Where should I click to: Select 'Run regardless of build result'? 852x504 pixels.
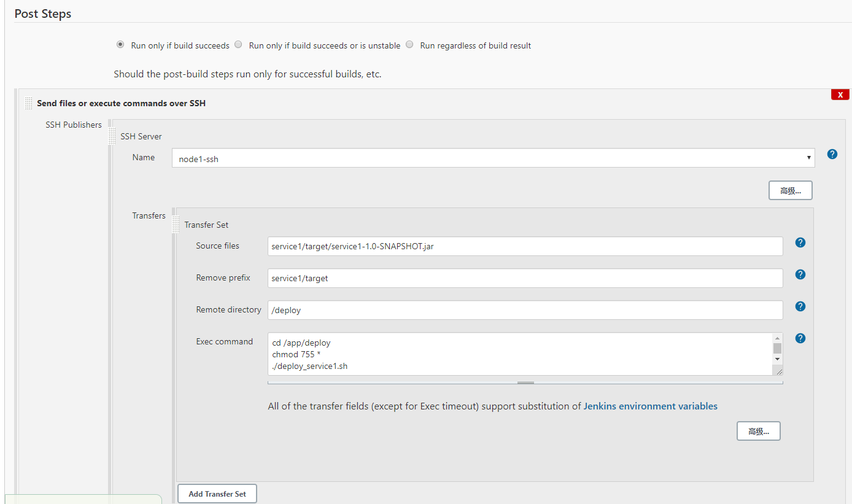(x=409, y=44)
